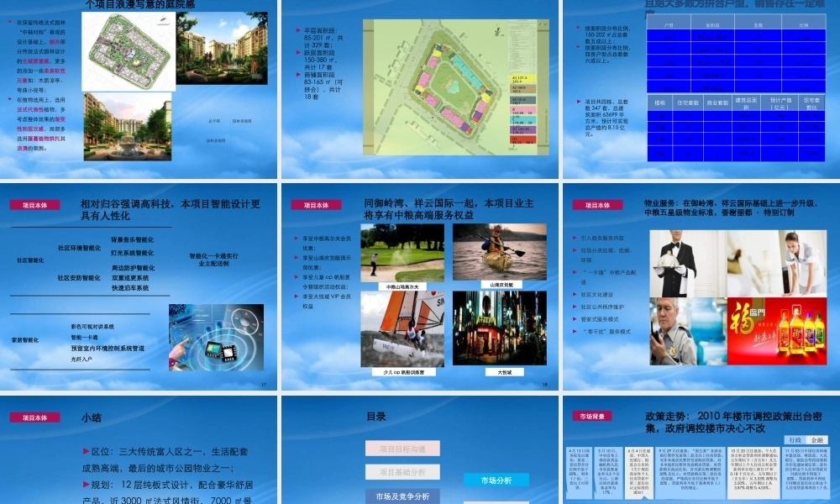Select the 政策走势 policy trends slide
Screen dimensions: 840x504
pyautogui.click(x=701, y=450)
